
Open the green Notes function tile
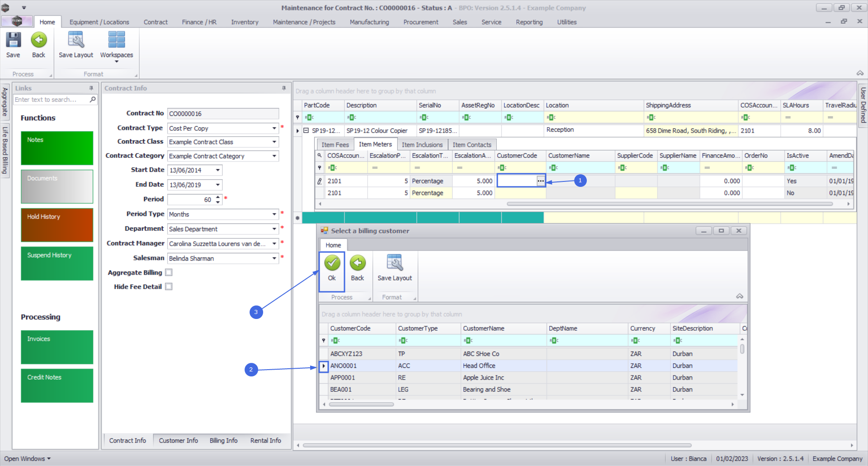[57, 148]
